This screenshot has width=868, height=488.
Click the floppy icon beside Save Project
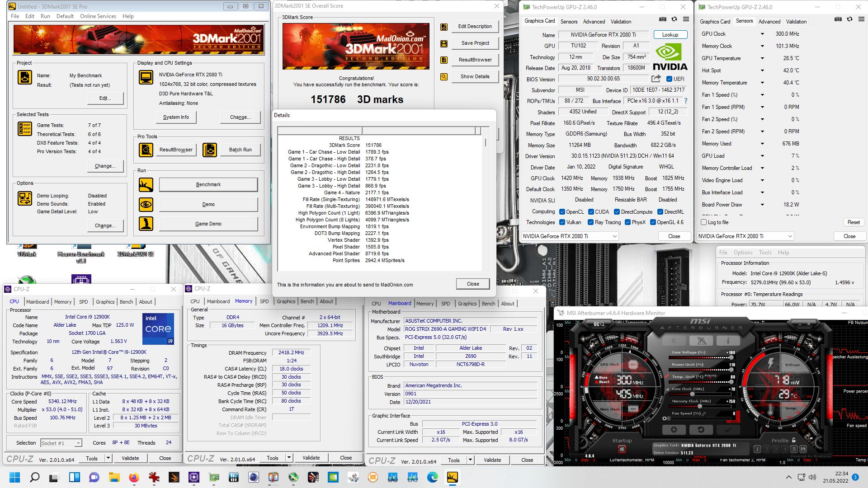point(444,43)
